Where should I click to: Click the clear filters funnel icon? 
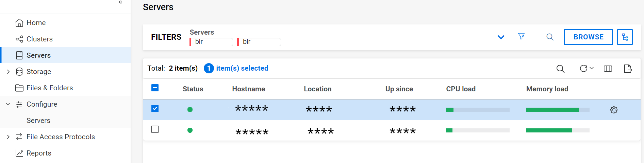point(521,36)
